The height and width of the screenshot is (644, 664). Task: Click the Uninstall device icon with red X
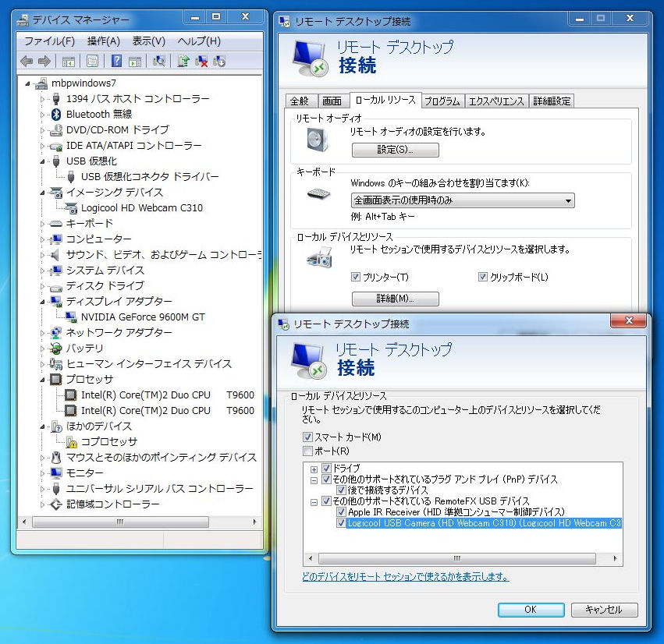pos(201,62)
